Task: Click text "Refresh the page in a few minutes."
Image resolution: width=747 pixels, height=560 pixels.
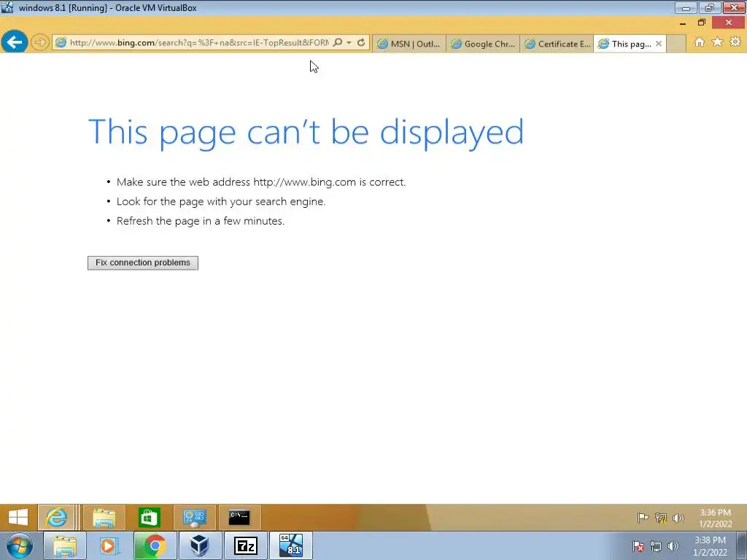Action: point(201,221)
